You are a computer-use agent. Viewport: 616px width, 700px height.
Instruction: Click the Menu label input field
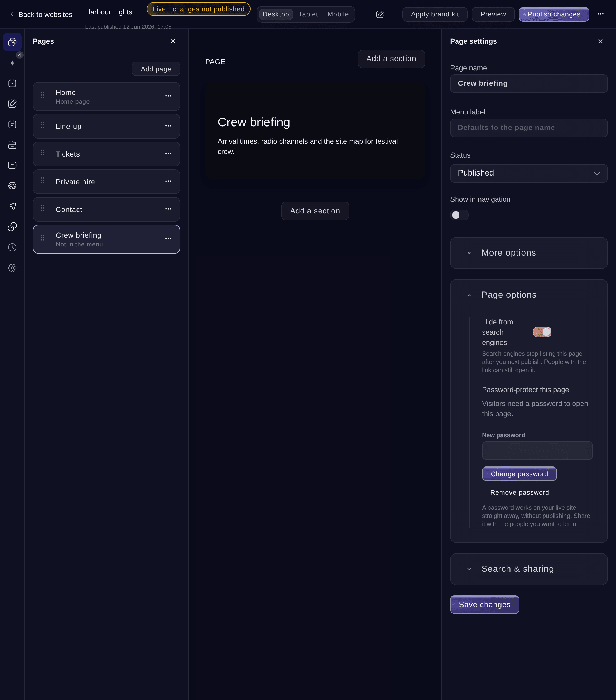tap(529, 128)
